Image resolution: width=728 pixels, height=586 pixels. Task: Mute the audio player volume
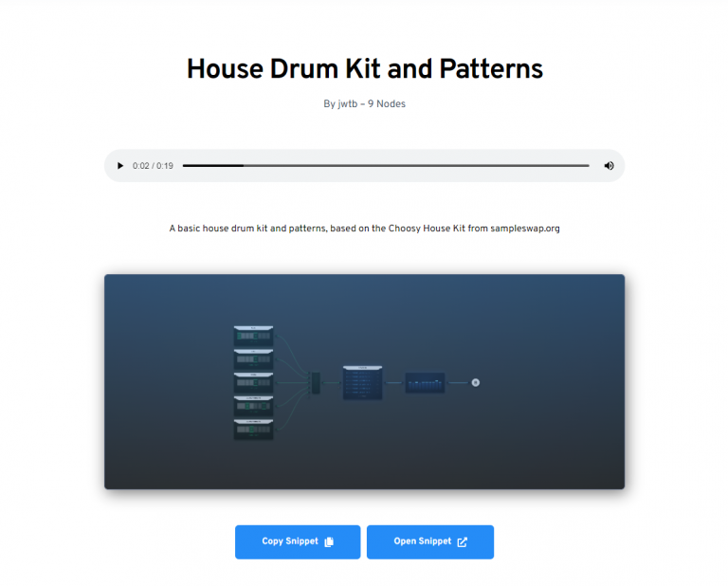(609, 166)
